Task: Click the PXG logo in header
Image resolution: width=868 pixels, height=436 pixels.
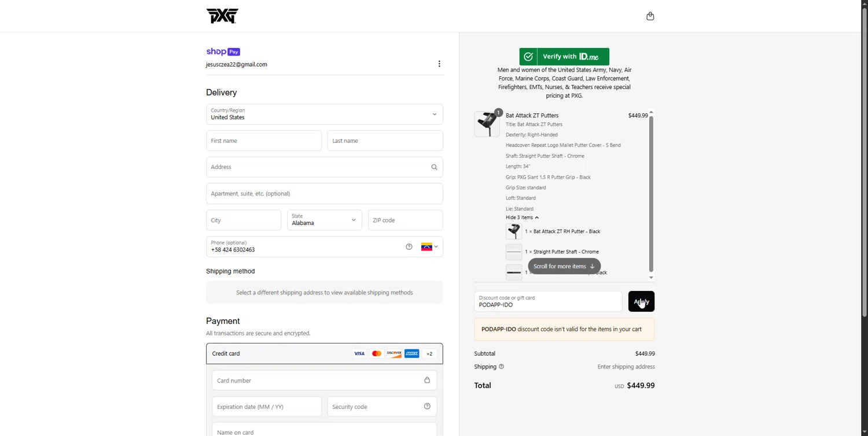Action: (x=222, y=16)
